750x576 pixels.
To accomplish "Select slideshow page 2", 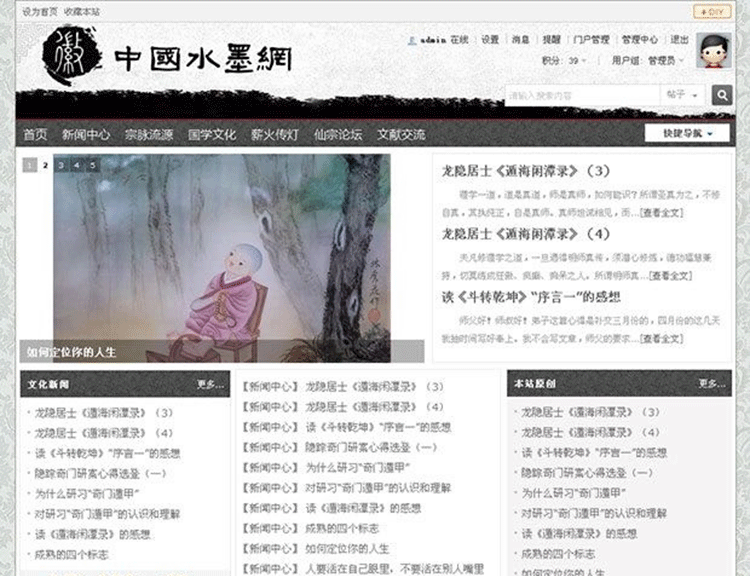I will point(45,165).
